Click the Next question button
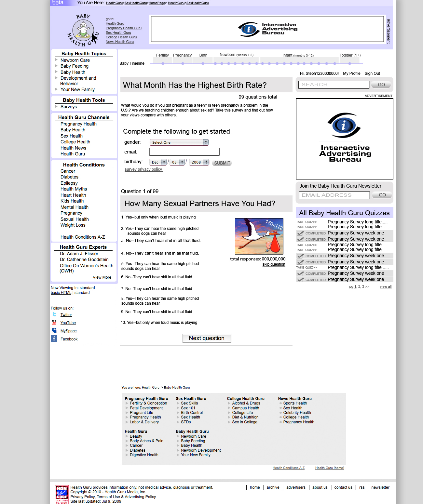 pyautogui.click(x=207, y=338)
